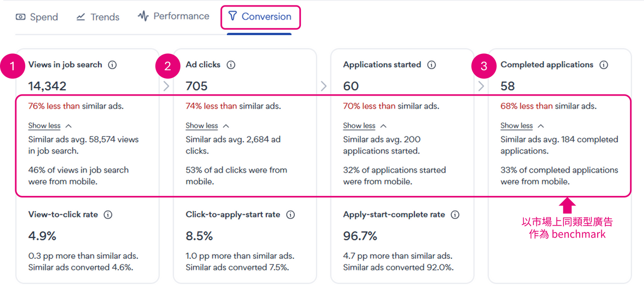The height and width of the screenshot is (290, 644).
Task: Click the funnel icon on Conversion tab
Action: point(232,17)
